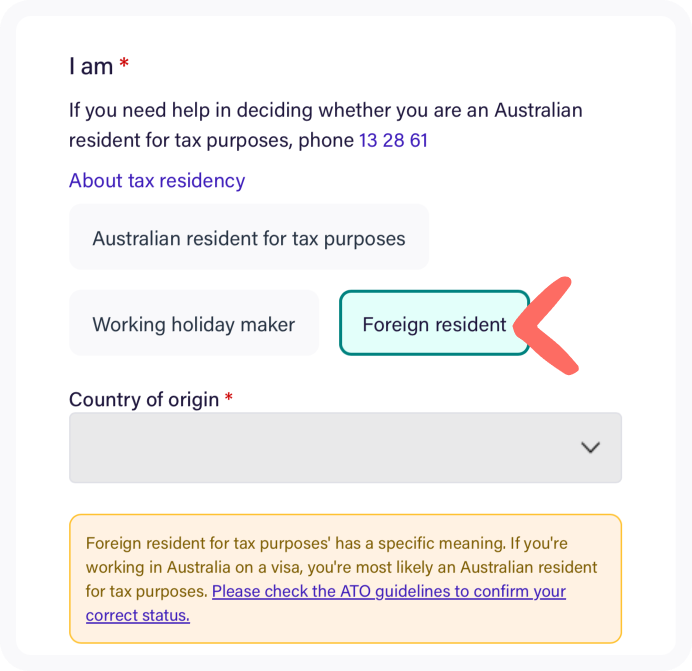This screenshot has height=671, width=692.
Task: Open the "Please check the ATO guidelines" link
Action: (x=389, y=591)
